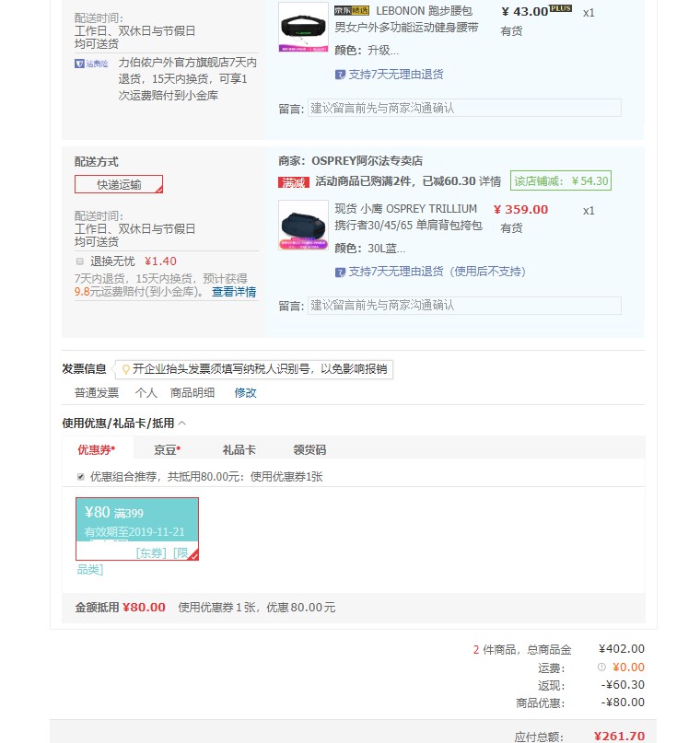This screenshot has height=743, width=700.
Task: Click the PLUS badge beside ¥43.00
Action: 561,8
